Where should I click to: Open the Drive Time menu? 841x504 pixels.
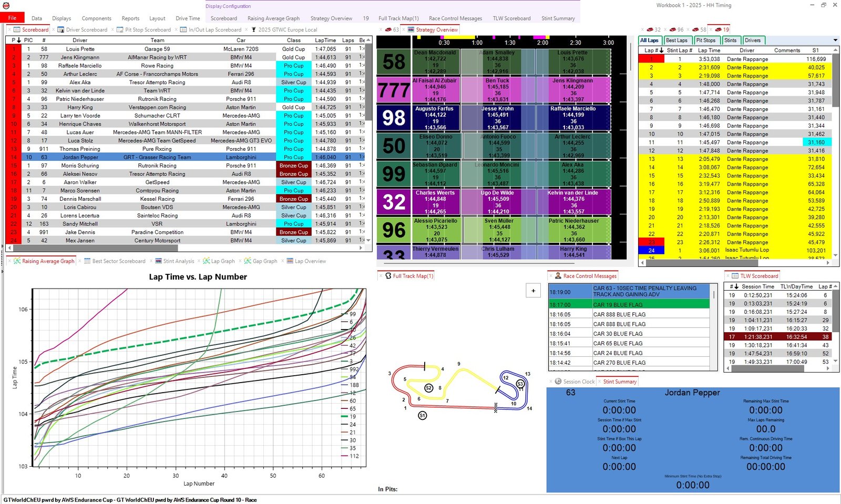click(188, 18)
